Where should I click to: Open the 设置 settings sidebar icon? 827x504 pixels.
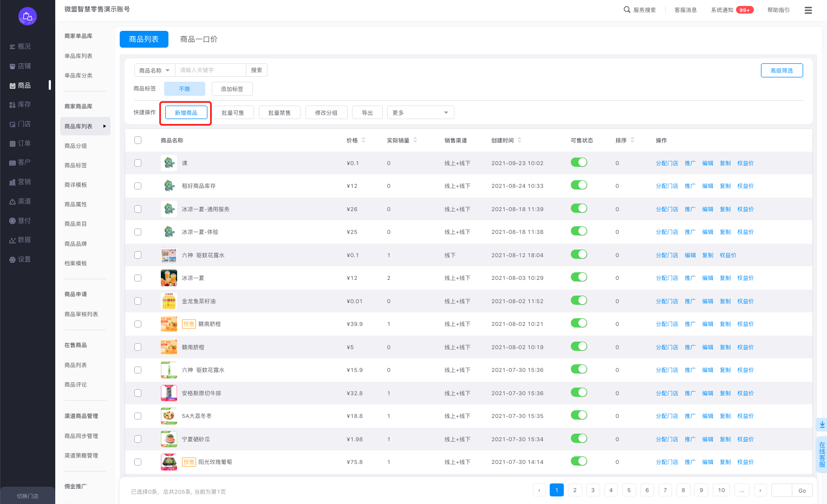click(x=12, y=260)
